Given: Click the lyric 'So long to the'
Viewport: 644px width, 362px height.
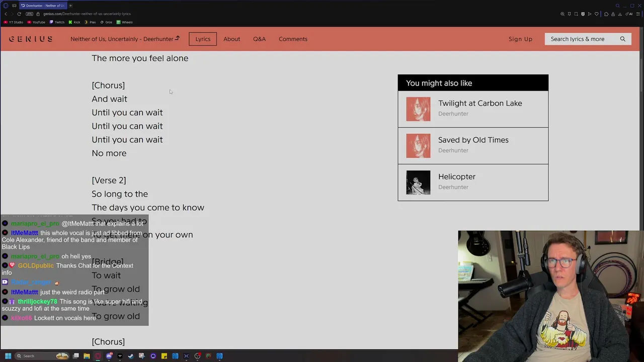Looking at the screenshot, I should (120, 194).
